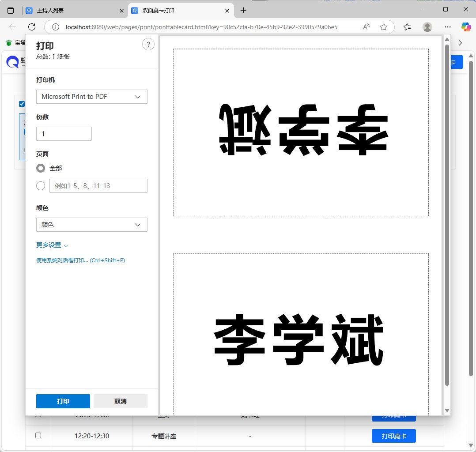Click the 取消 button
Viewport: 476px width, 452px height.
pyautogui.click(x=120, y=401)
